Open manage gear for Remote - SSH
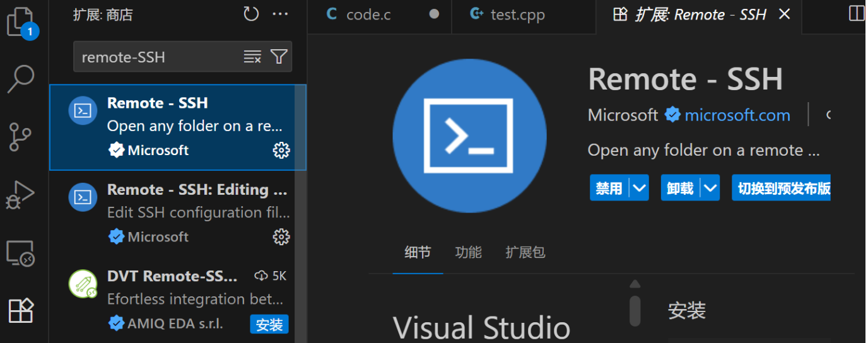 (x=281, y=150)
